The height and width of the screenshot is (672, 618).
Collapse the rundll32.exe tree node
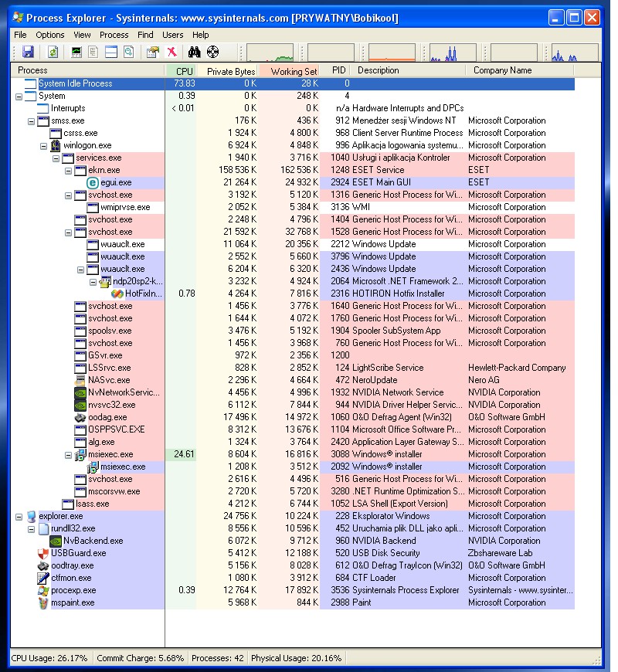pyautogui.click(x=31, y=530)
